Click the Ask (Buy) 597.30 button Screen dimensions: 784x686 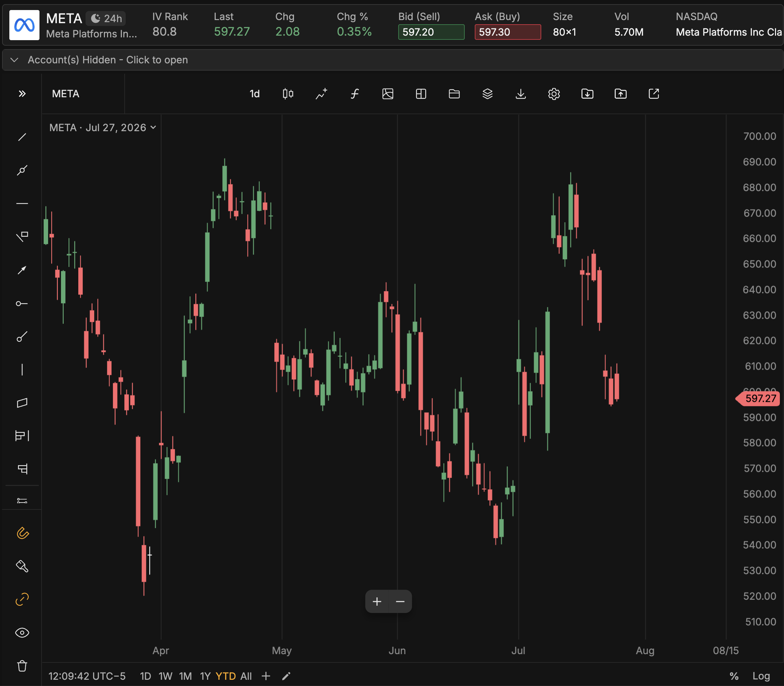click(x=508, y=32)
